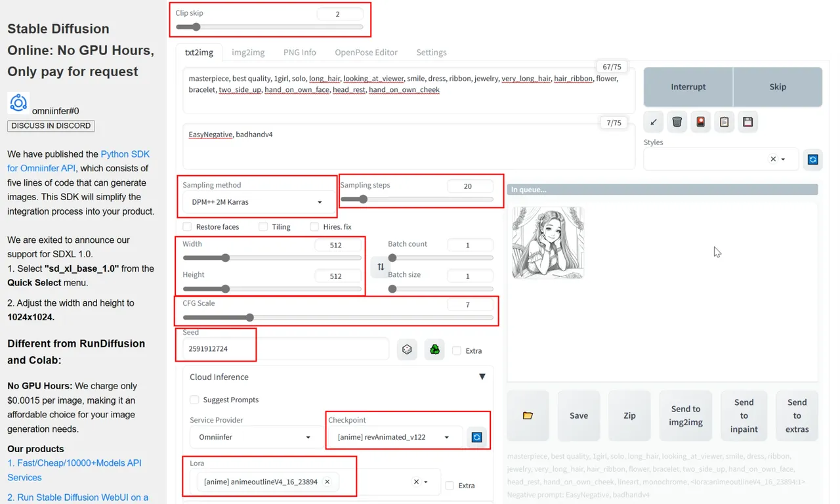The height and width of the screenshot is (504, 840).
Task: Click Send to inpaint button
Action: coord(744,415)
